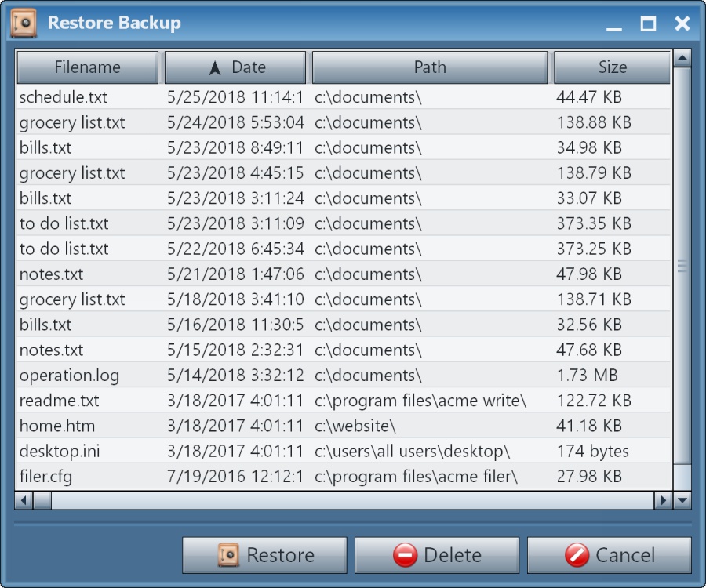The image size is (706, 588).
Task: Select the desktop.ini row
Action: (343, 451)
